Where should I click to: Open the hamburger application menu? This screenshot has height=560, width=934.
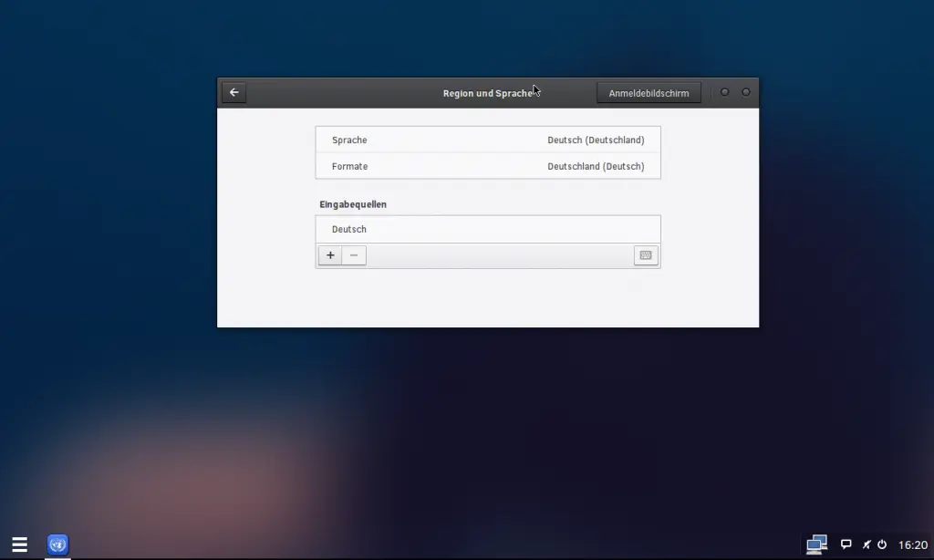tap(19, 544)
